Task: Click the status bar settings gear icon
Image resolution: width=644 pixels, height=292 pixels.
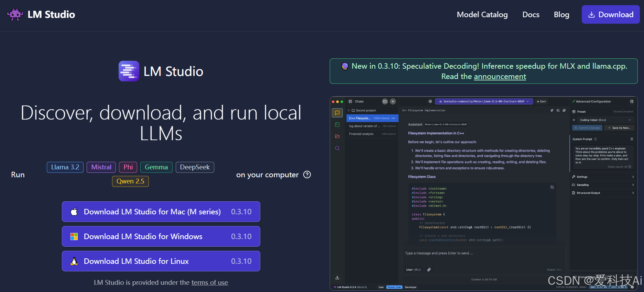Action: 632,287
